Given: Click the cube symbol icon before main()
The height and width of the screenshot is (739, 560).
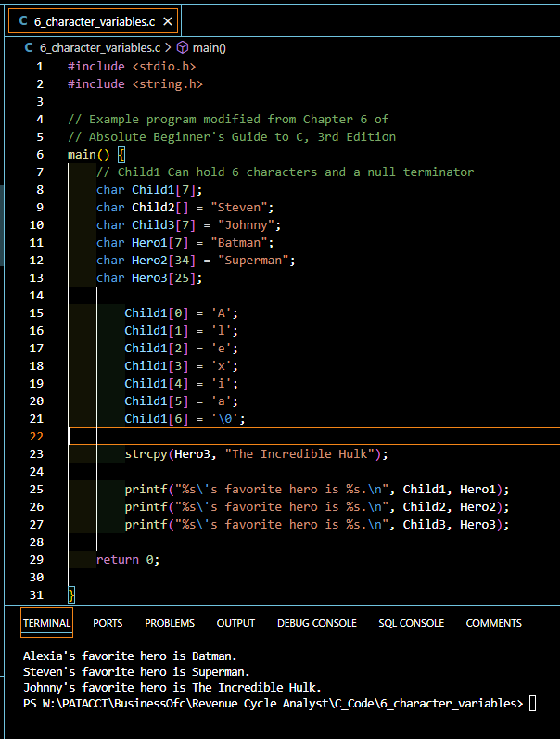Looking at the screenshot, I should (x=183, y=47).
